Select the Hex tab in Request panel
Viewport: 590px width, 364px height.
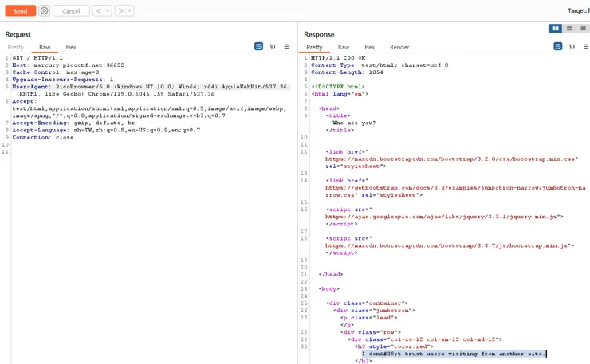point(71,48)
